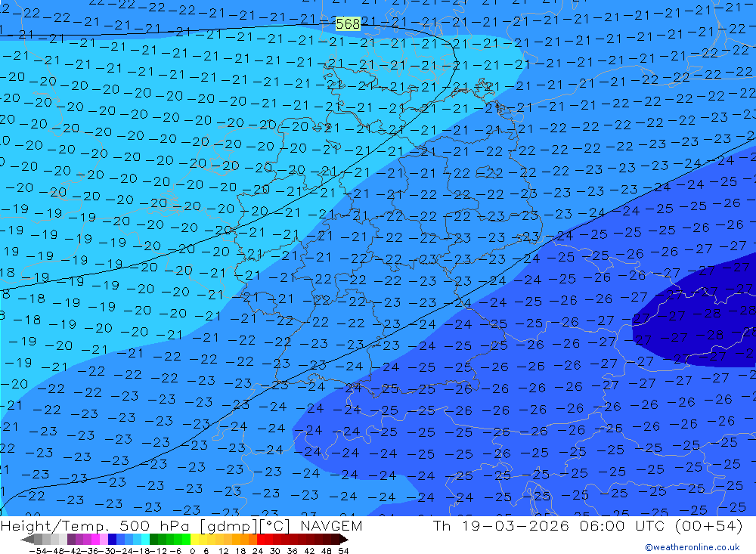
Task: Click the gray left arrow end of the color scale
Action: [x=27, y=539]
